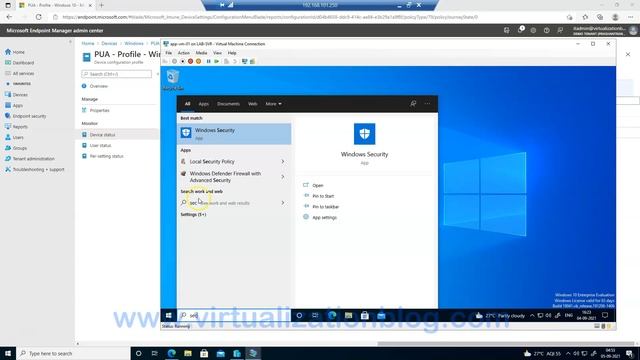Click the VM taskbar search box

(x=233, y=316)
